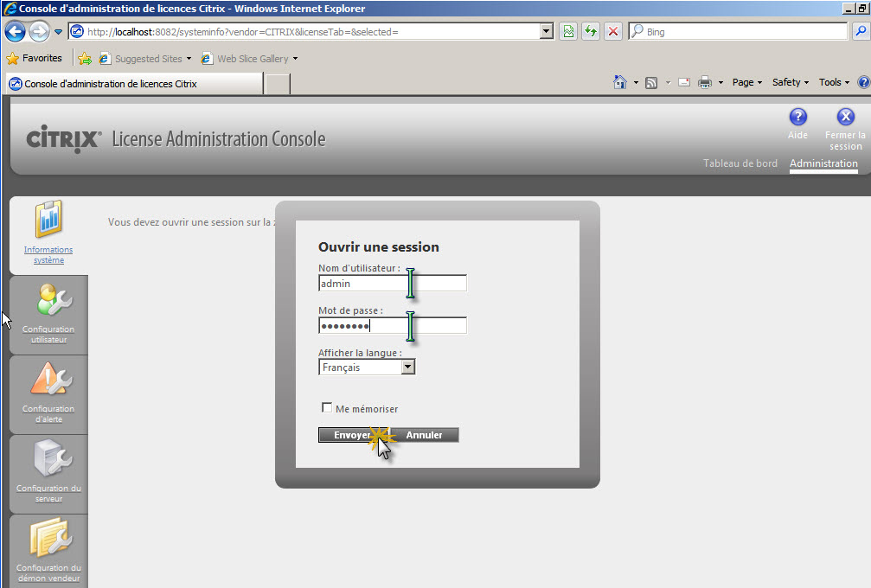Image resolution: width=871 pixels, height=588 pixels.
Task: Click the Compatibility View icon
Action: coord(568,32)
